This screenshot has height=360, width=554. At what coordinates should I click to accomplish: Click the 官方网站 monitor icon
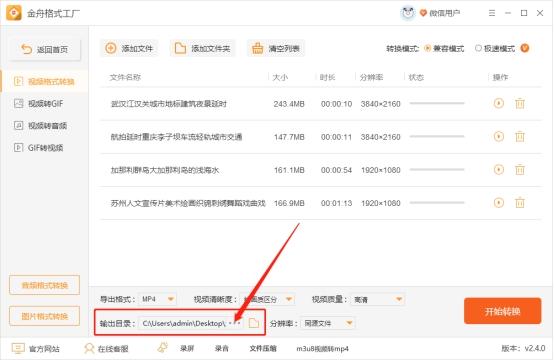(18, 348)
